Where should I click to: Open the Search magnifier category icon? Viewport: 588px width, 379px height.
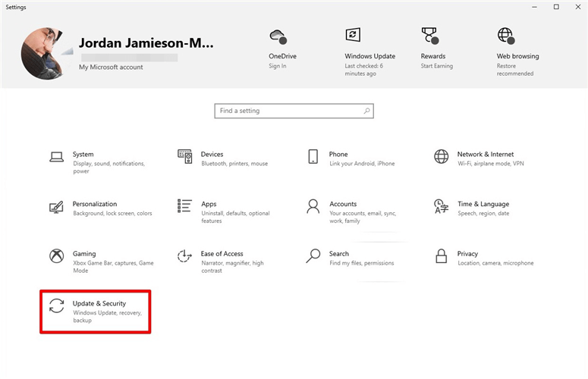(313, 256)
